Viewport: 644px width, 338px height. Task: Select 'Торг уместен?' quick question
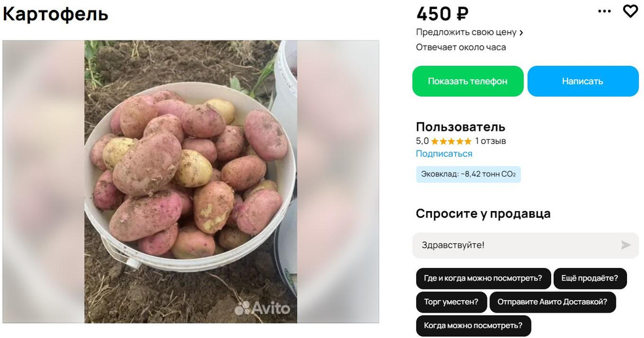coord(451,302)
